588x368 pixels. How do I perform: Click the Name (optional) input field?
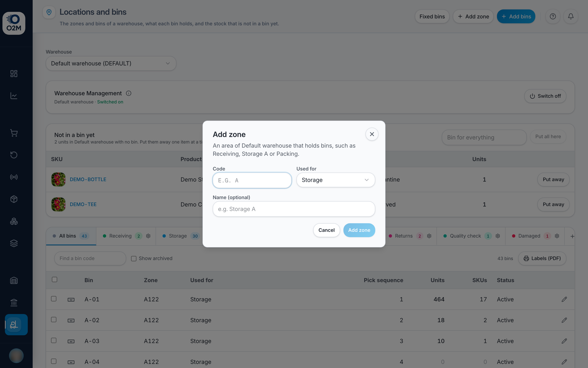coord(294,209)
